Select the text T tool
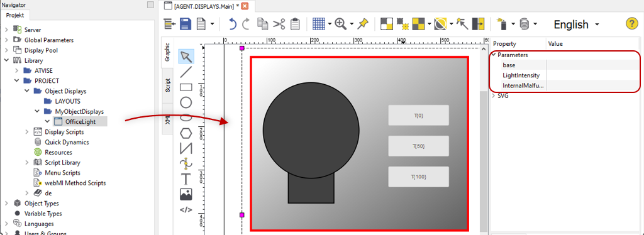This screenshot has width=644, height=235. 186,179
